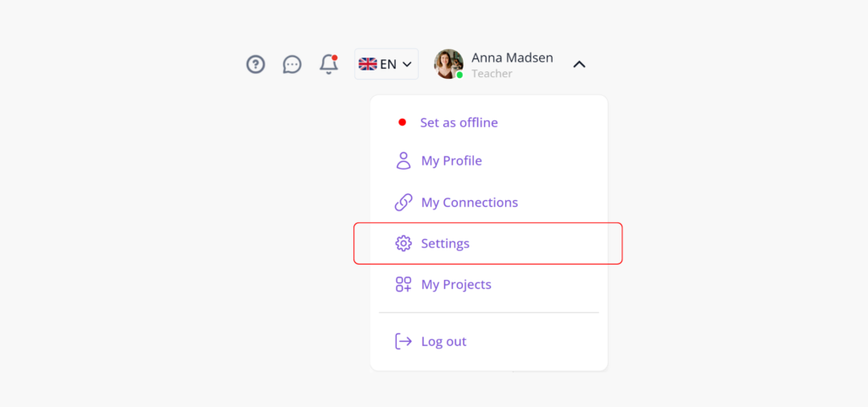Open the help question mark icon
Screen dimensions: 868x407
tap(256, 64)
